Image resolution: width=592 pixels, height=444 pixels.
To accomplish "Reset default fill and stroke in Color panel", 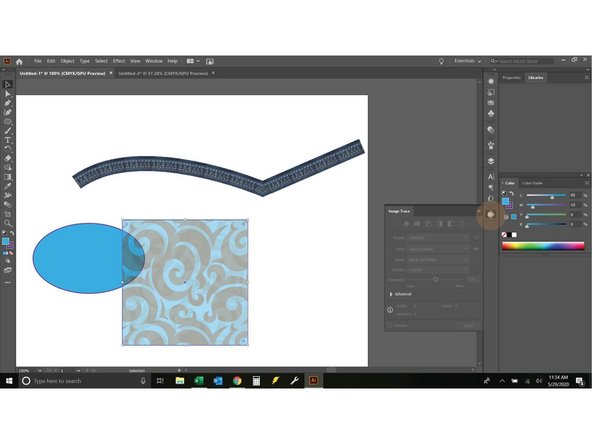I will [x=504, y=193].
